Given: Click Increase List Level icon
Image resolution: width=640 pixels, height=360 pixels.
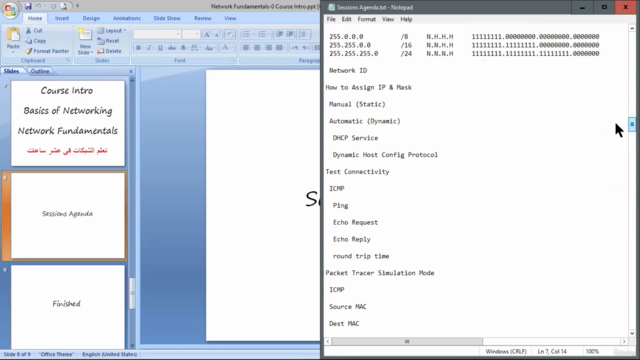Looking at the screenshot, I should [290, 34].
